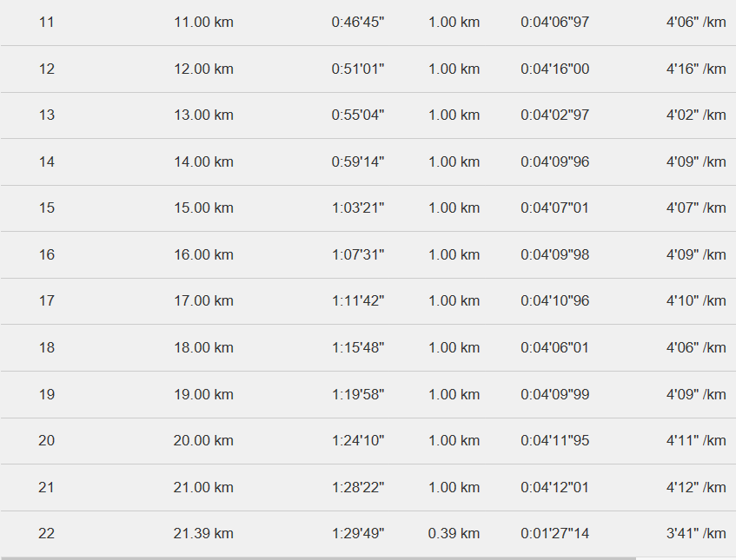Select lap 19 split 0:04'09"99
The width and height of the screenshot is (736, 560).
554,394
